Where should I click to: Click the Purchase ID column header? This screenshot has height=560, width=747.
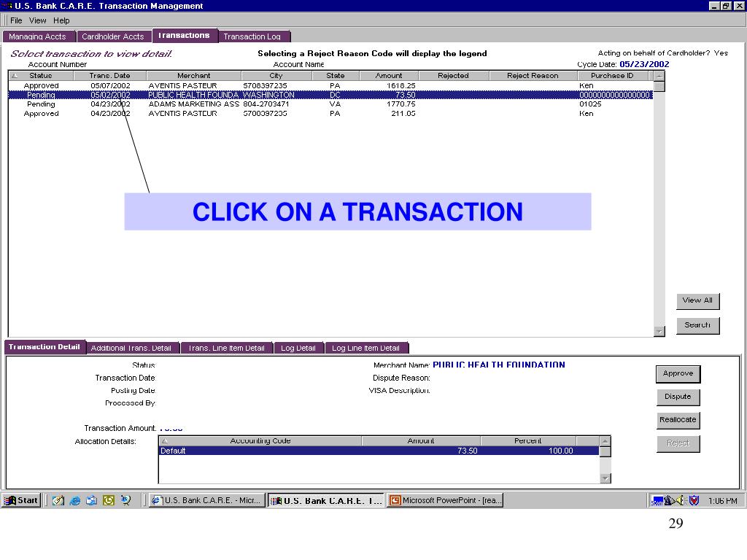click(612, 75)
